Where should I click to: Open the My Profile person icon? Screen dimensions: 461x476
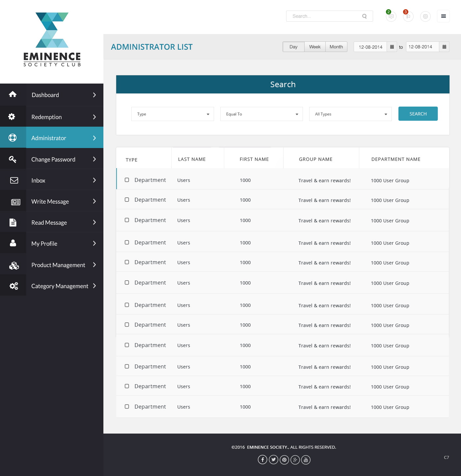click(13, 243)
